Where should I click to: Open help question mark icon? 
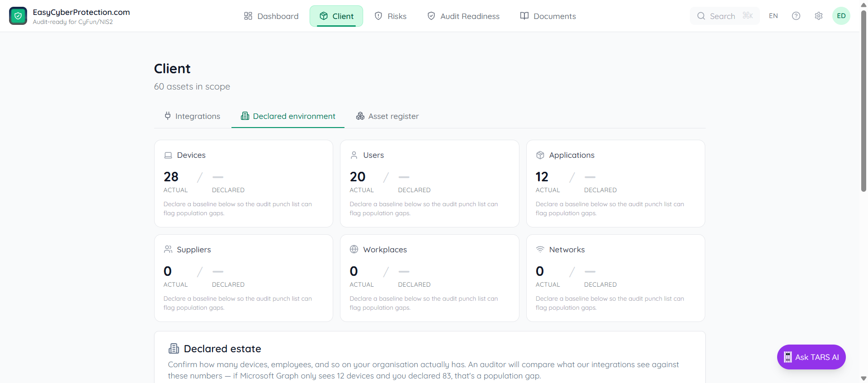coord(796,16)
